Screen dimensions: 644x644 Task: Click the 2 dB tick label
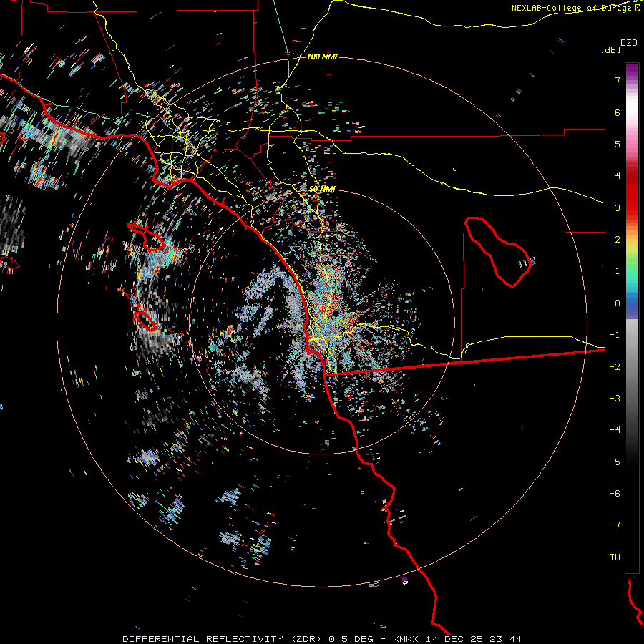pyautogui.click(x=618, y=240)
